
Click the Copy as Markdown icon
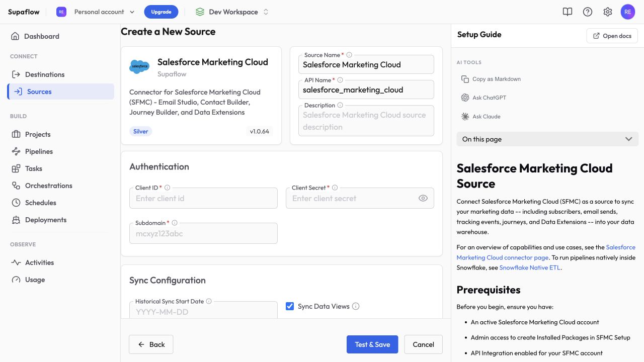click(x=465, y=79)
